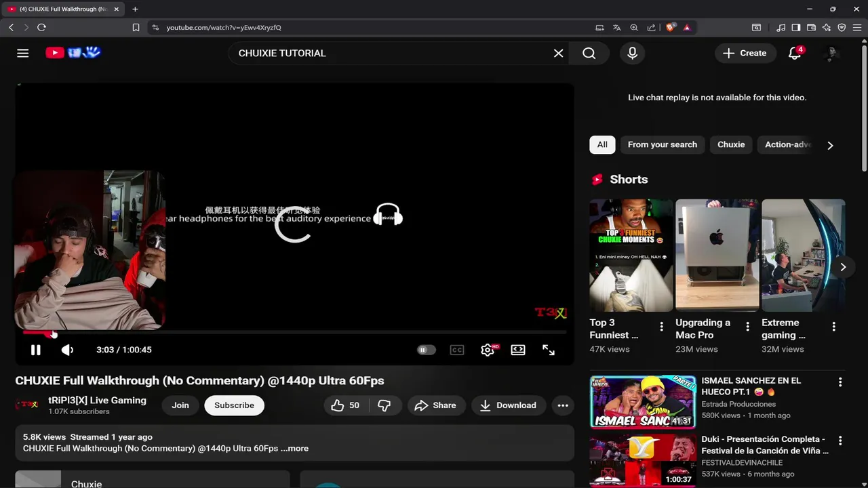Join the tRiPl3[X] channel membership
The width and height of the screenshot is (868, 488).
180,405
